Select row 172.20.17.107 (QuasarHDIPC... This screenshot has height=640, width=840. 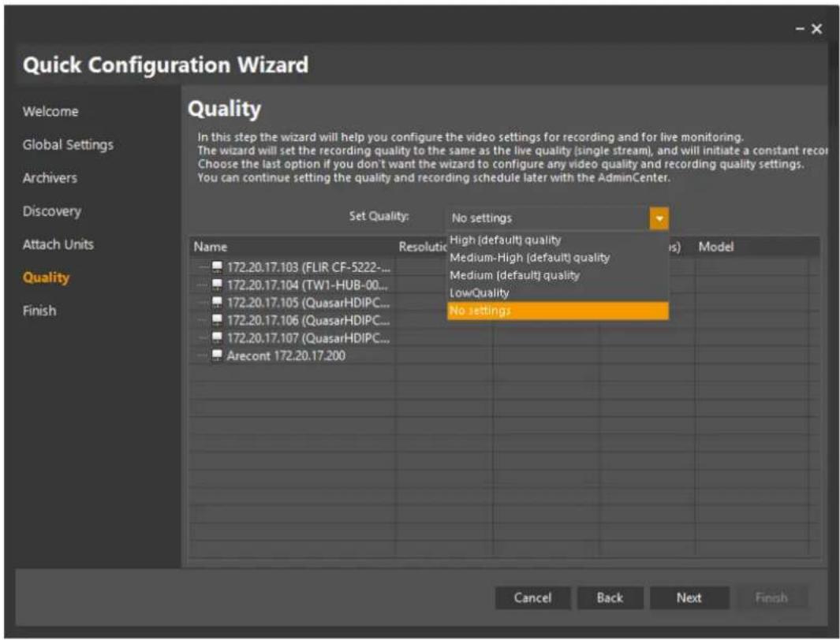[x=308, y=337]
